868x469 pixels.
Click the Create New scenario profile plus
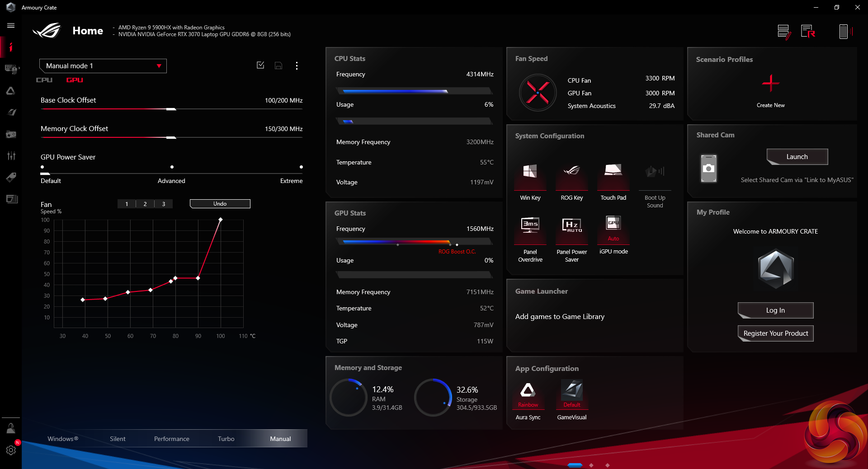coord(770,84)
